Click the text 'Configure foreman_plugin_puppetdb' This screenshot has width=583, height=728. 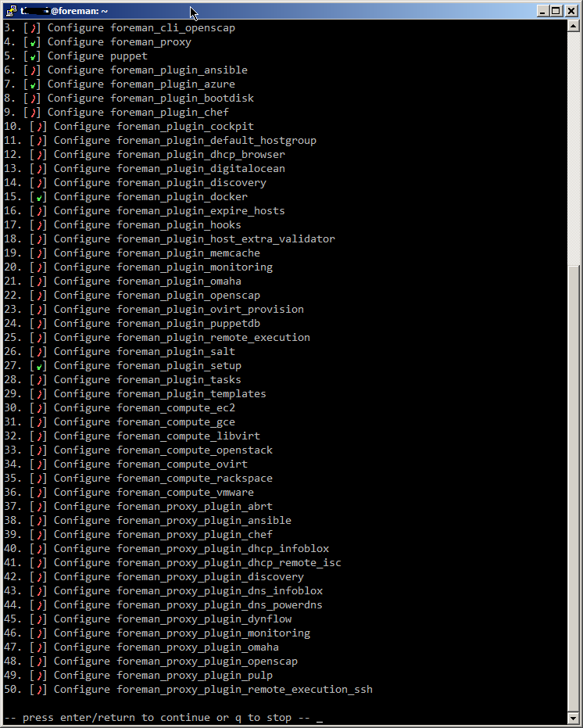pos(157,323)
